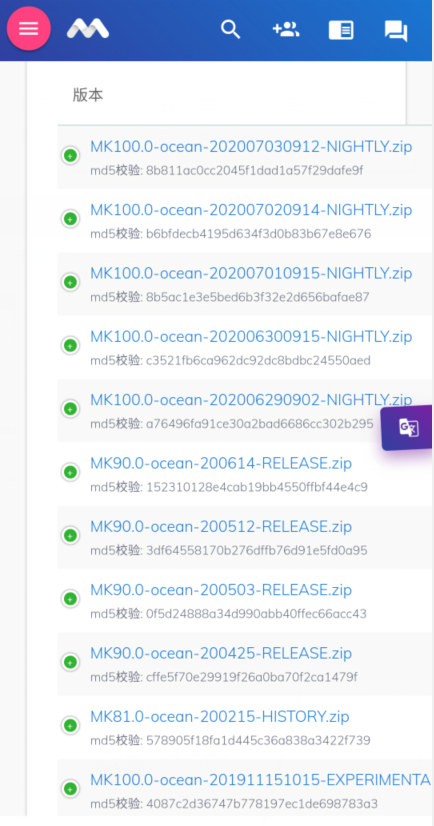Expand green plus next to MK81.0 HISTORY build
The height and width of the screenshot is (826, 434).
click(x=70, y=725)
